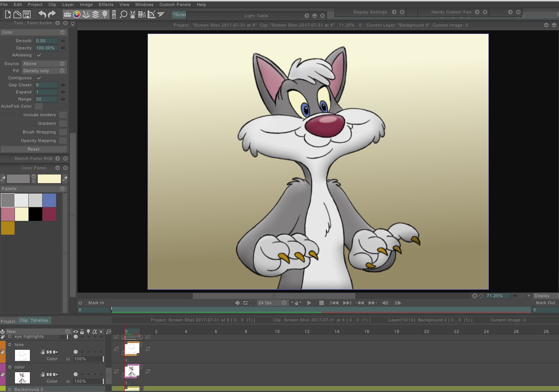Image resolution: width=559 pixels, height=392 pixels.
Task: Jump to first frame
Action: 334,303
